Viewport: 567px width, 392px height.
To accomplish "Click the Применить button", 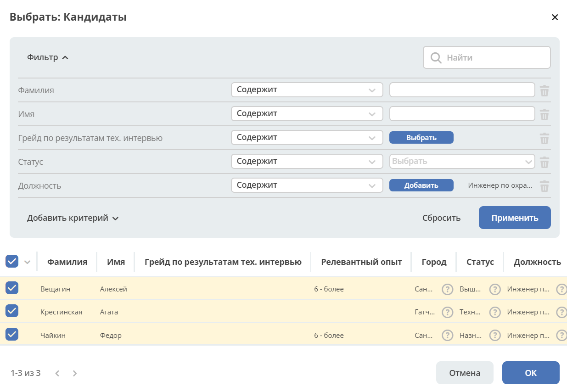I will (515, 218).
